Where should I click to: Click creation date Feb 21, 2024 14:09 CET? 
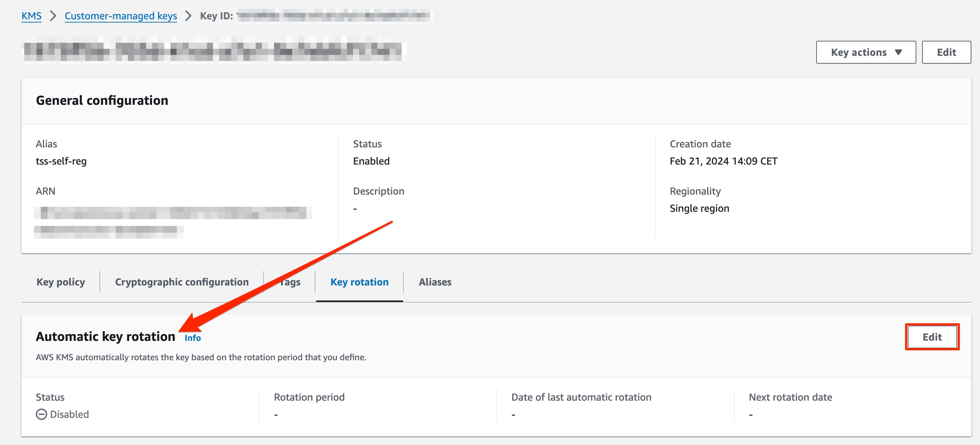coord(724,161)
